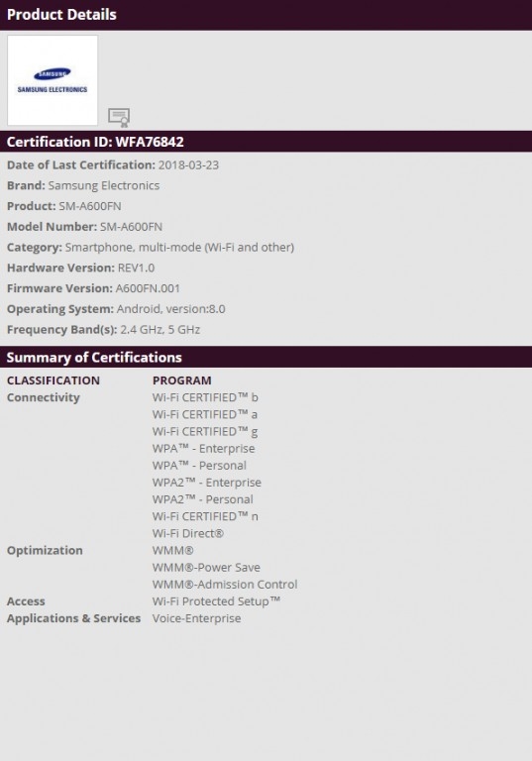Click the date 2018-03-23
532x761 pixels.
point(188,165)
